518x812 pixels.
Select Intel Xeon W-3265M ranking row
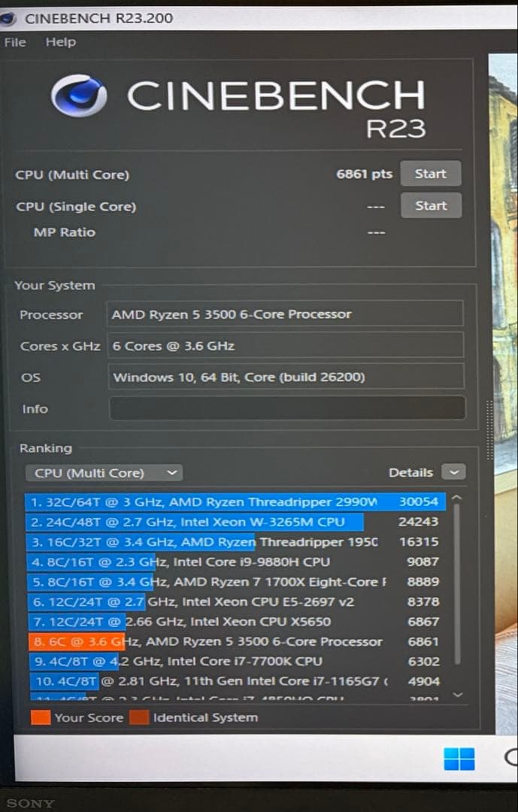tap(235, 522)
